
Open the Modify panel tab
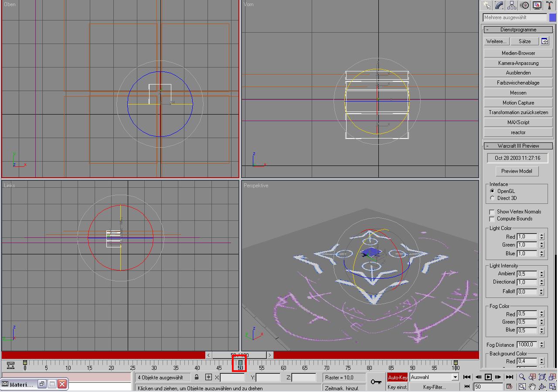coord(499,5)
